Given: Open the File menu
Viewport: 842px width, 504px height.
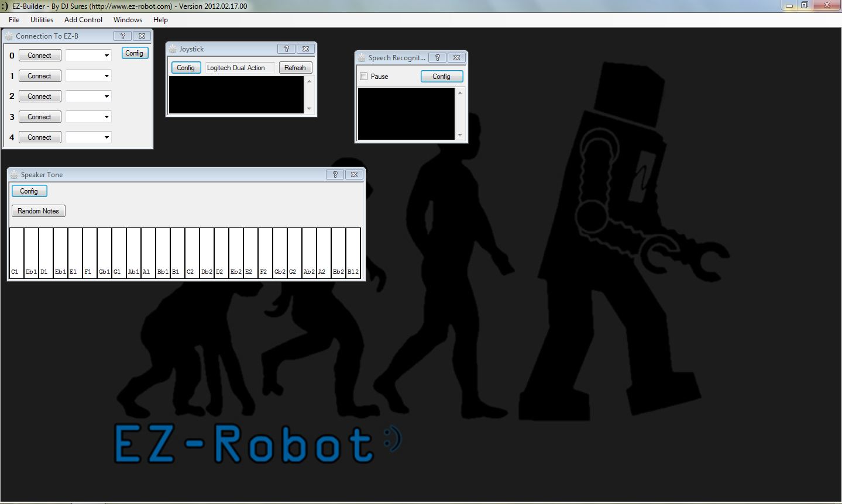Looking at the screenshot, I should coord(14,20).
